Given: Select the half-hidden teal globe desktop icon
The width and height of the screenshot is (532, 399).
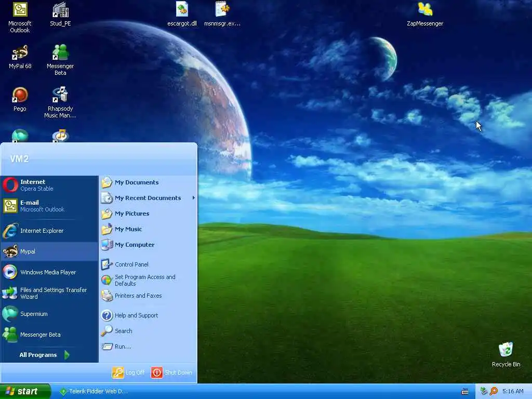Looking at the screenshot, I should point(20,136).
